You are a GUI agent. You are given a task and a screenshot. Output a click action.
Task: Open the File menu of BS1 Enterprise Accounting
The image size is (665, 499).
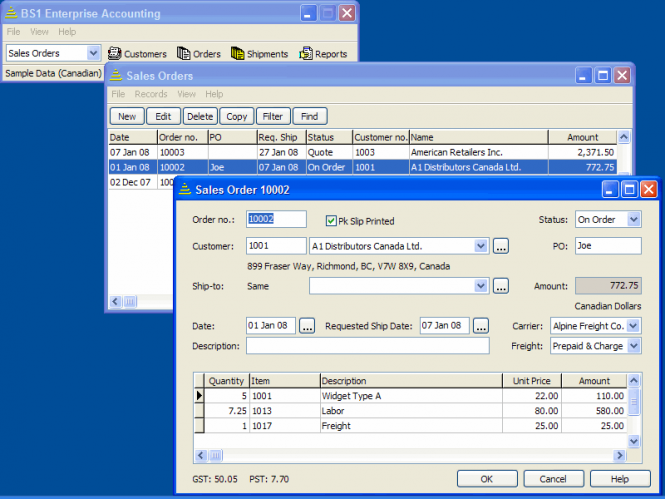14,32
